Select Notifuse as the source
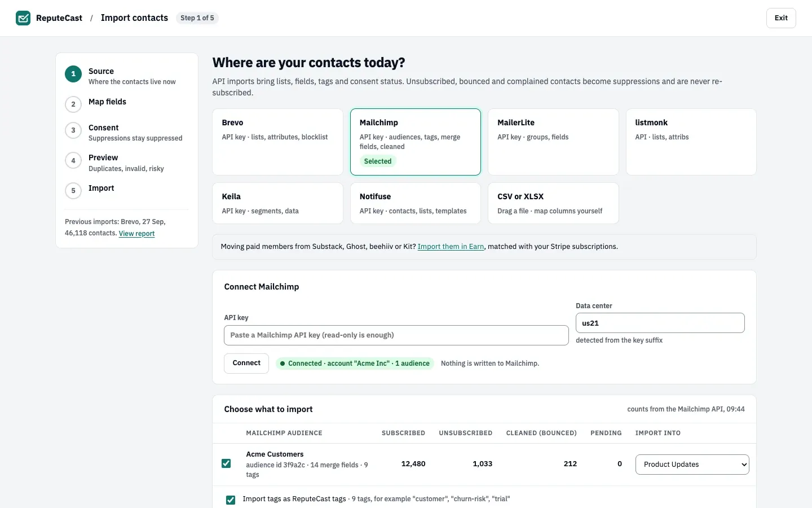 click(x=416, y=203)
